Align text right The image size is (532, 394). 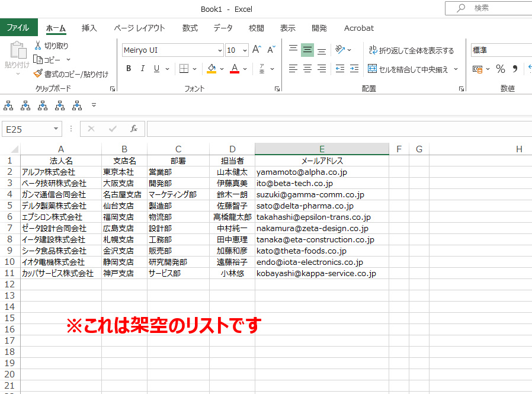(x=322, y=69)
